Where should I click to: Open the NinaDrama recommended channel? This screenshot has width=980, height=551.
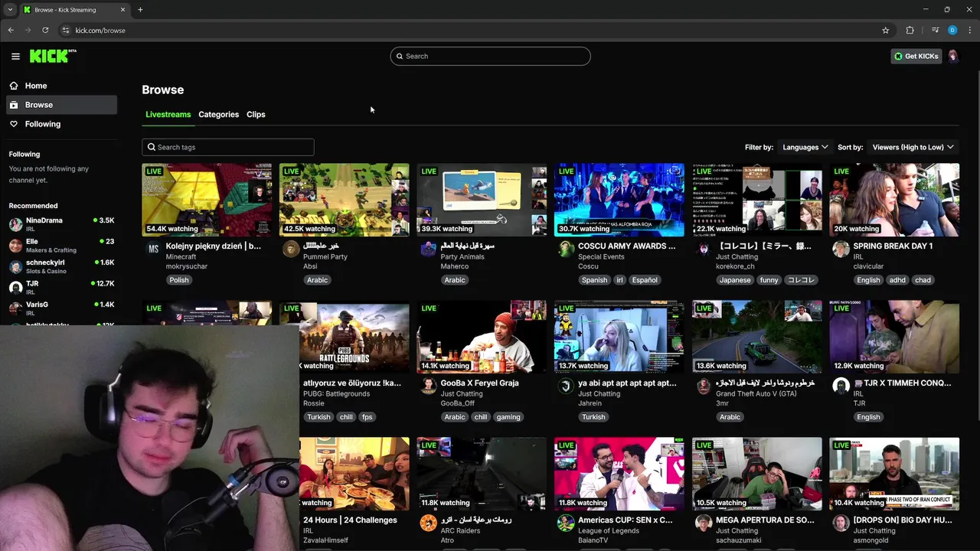click(x=61, y=224)
